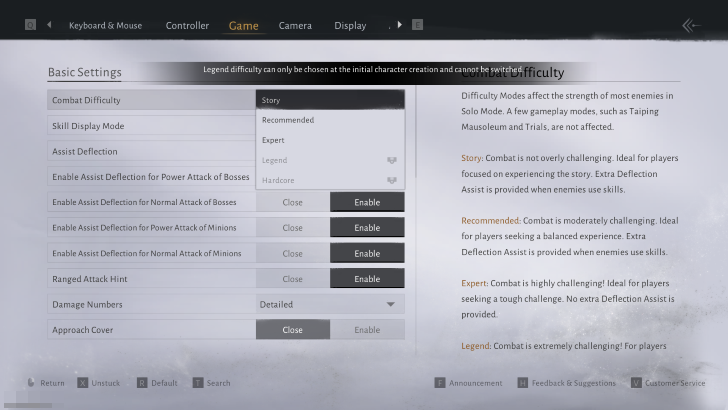This screenshot has width=728, height=410.
Task: Enable Assist Deflection for Power Attack of Minions
Action: coord(367,228)
